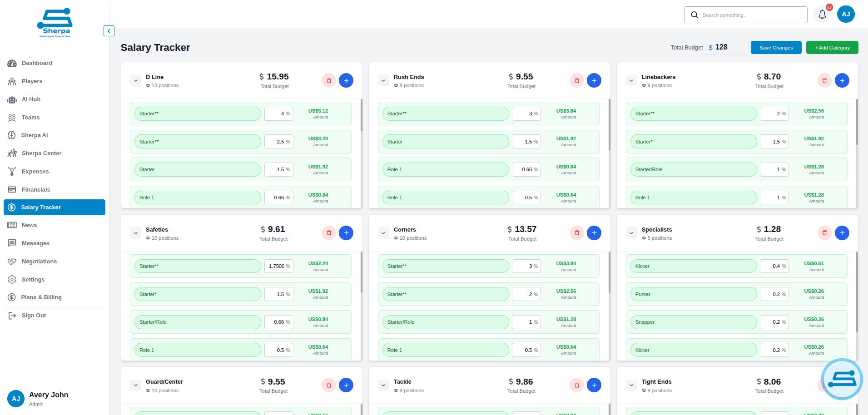Open the AJ profile avatar in header

[x=845, y=15]
